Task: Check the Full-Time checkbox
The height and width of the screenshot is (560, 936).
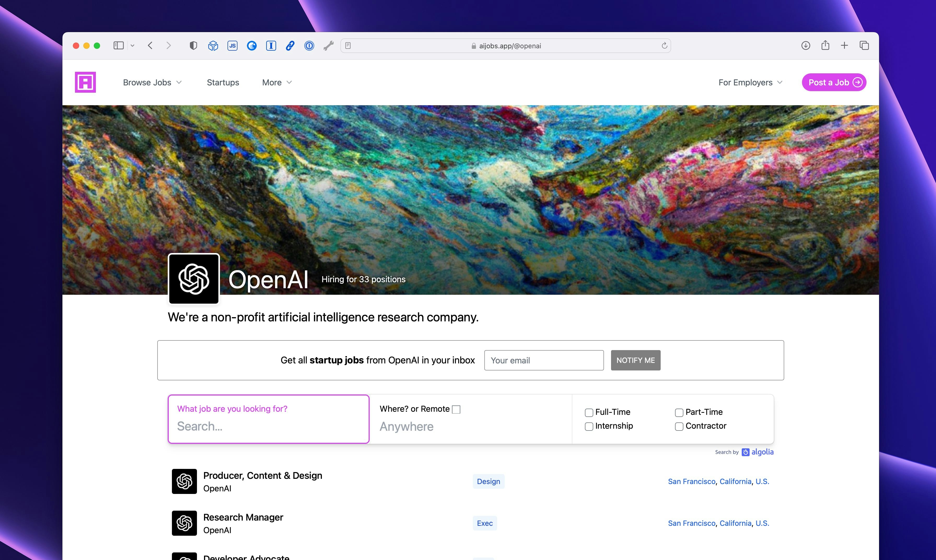Action: pyautogui.click(x=589, y=412)
